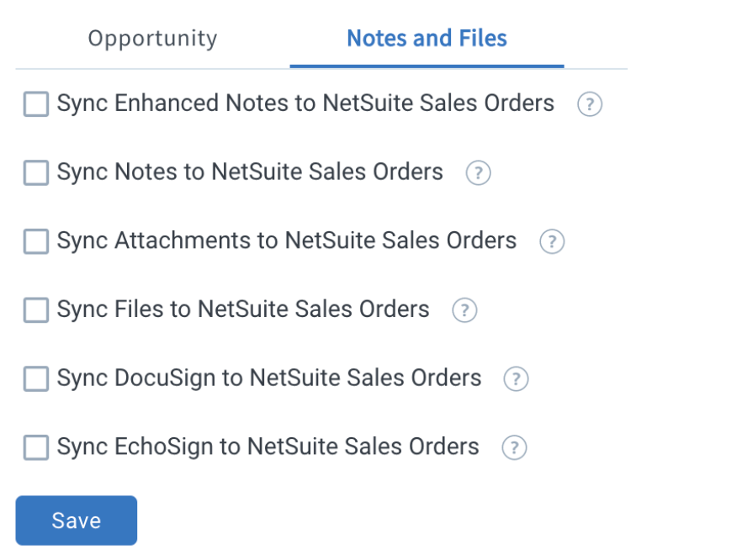This screenshot has width=737, height=560.
Task: Click 'Sync EchoSign to NetSuite Sales Orders' label text
Action: coord(268,446)
